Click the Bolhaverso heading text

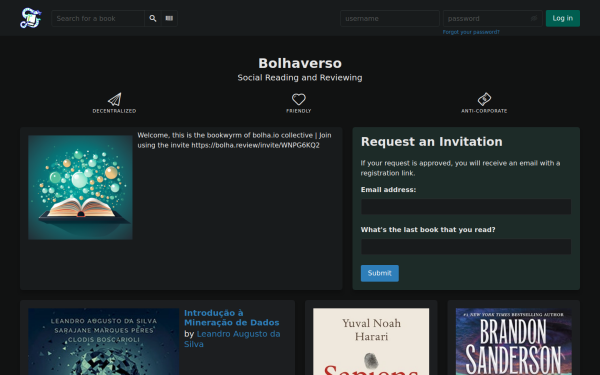point(300,63)
